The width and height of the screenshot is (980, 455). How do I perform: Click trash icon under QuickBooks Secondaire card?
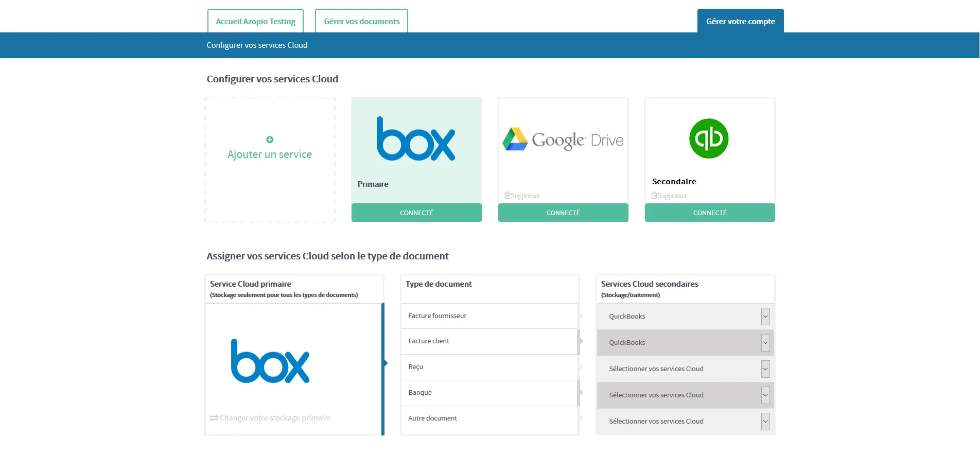click(x=654, y=196)
